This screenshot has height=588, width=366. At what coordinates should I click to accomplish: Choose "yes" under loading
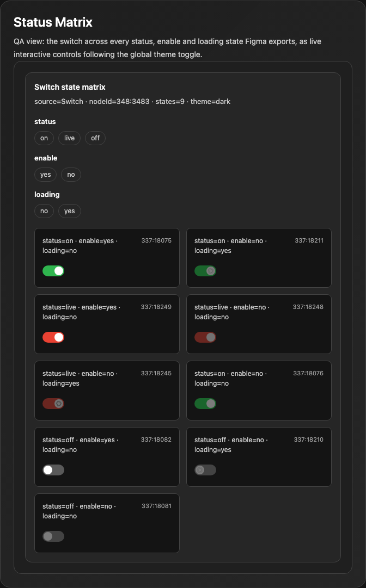[70, 211]
